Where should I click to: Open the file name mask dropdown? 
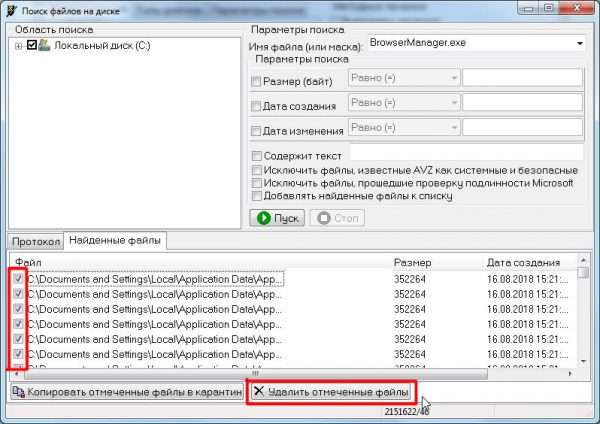click(x=580, y=43)
